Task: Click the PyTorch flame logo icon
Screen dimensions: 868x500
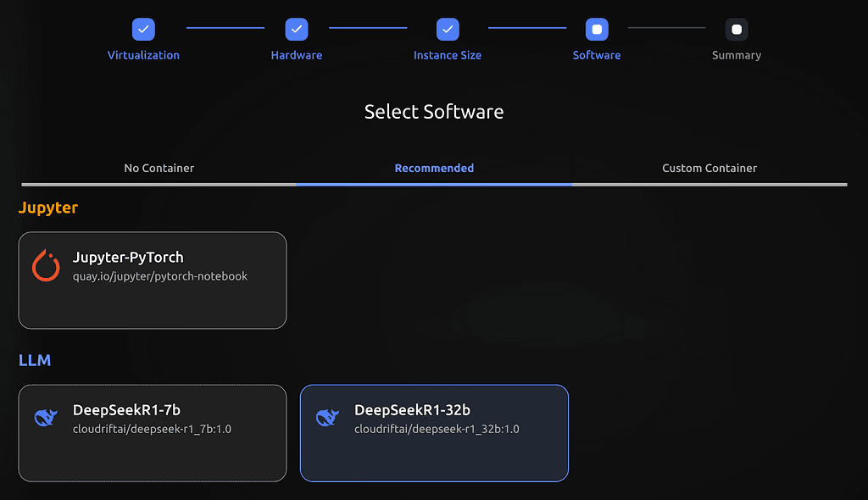Action: [46, 265]
